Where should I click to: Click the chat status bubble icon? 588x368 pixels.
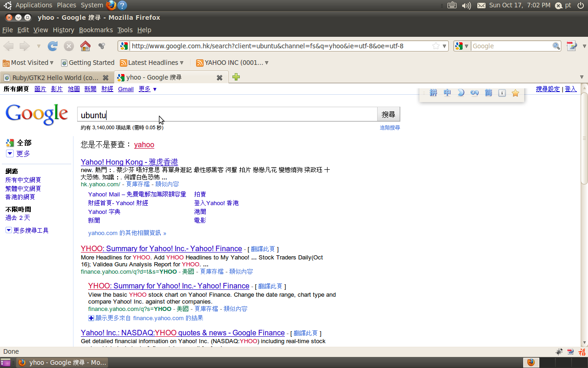[x=558, y=6]
